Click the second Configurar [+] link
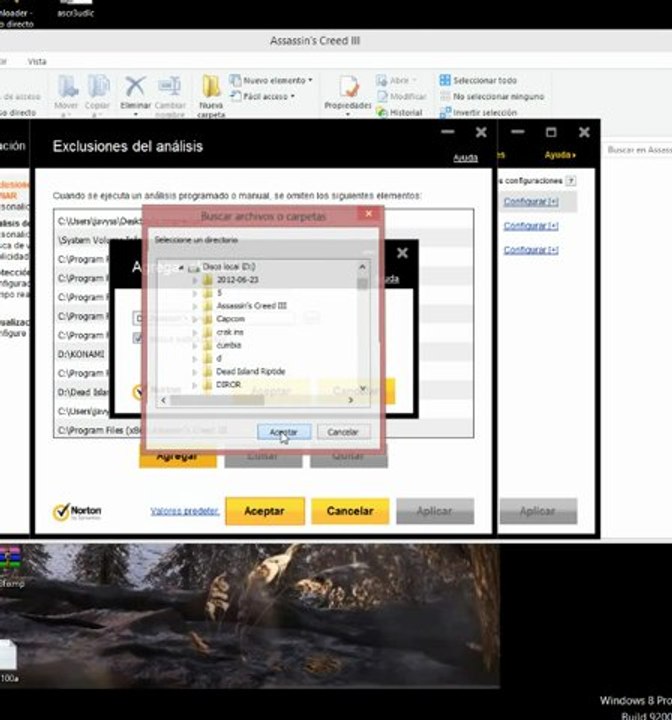672x720 pixels. (x=531, y=226)
